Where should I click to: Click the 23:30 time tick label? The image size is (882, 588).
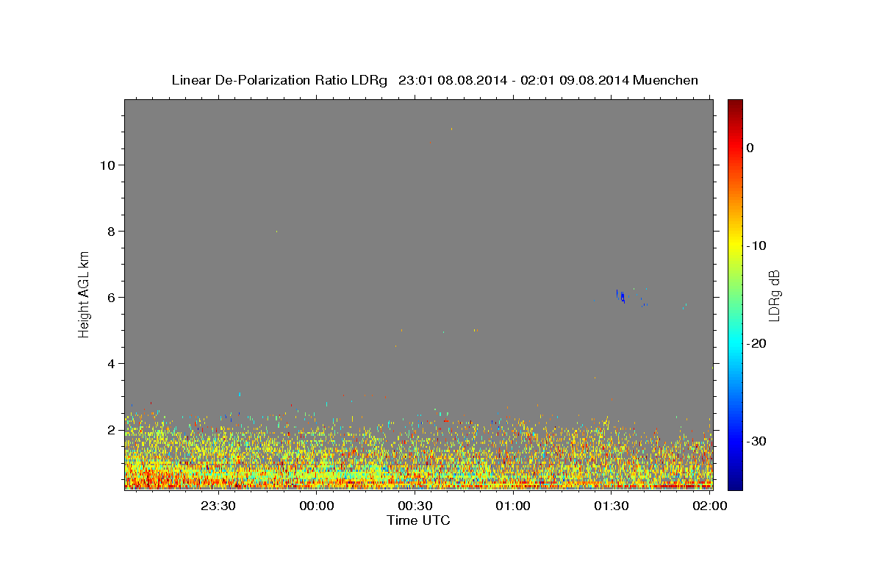pyautogui.click(x=218, y=506)
